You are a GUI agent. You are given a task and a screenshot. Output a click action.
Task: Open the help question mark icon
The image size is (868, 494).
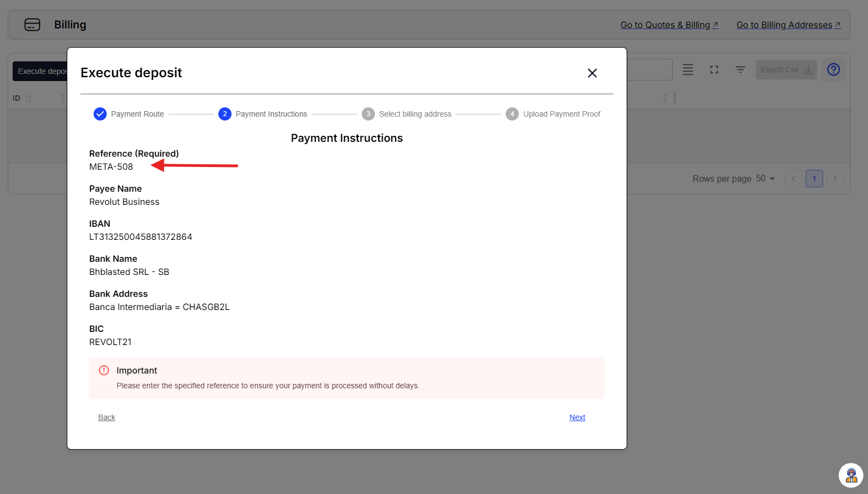(833, 70)
